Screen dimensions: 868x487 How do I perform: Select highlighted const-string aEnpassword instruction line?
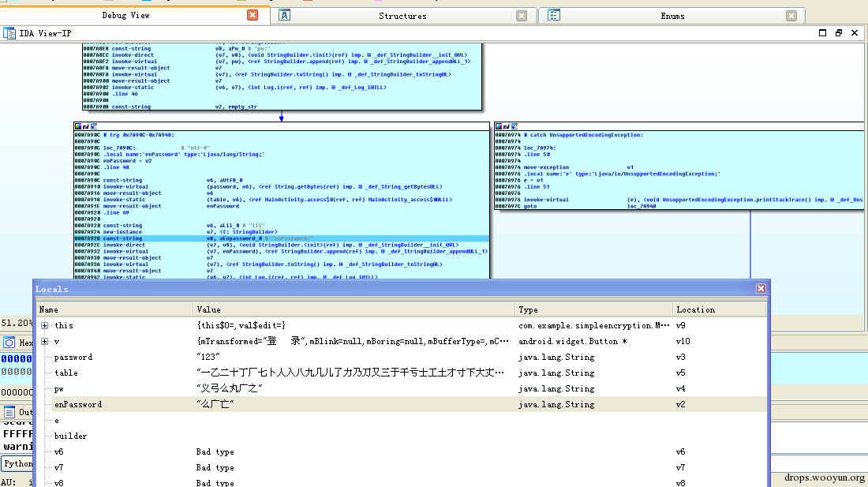(281, 238)
